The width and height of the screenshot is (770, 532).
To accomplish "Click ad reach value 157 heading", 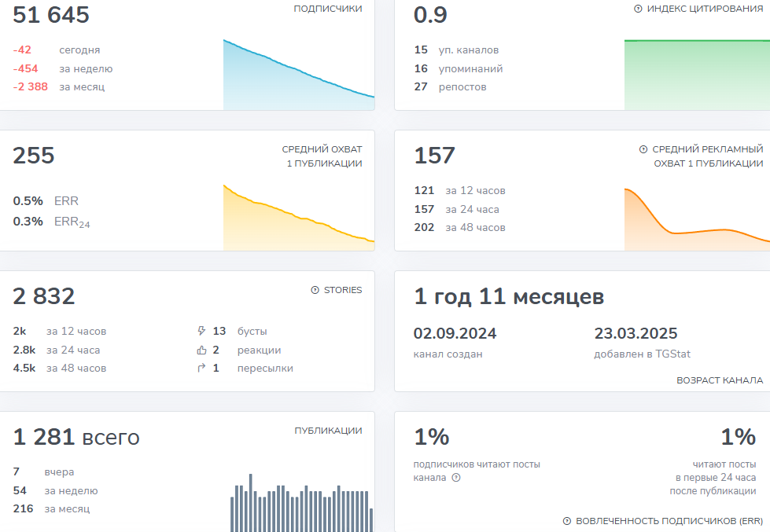I will tap(435, 156).
